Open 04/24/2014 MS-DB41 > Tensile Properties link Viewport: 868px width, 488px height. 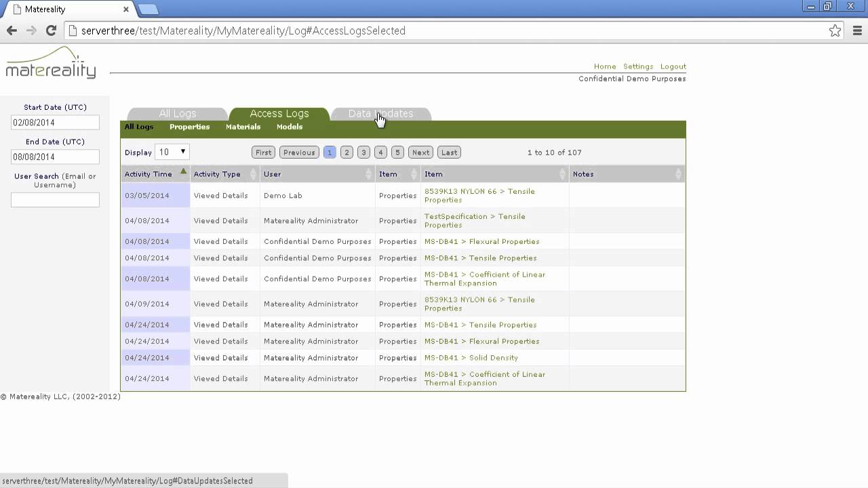pyautogui.click(x=480, y=325)
